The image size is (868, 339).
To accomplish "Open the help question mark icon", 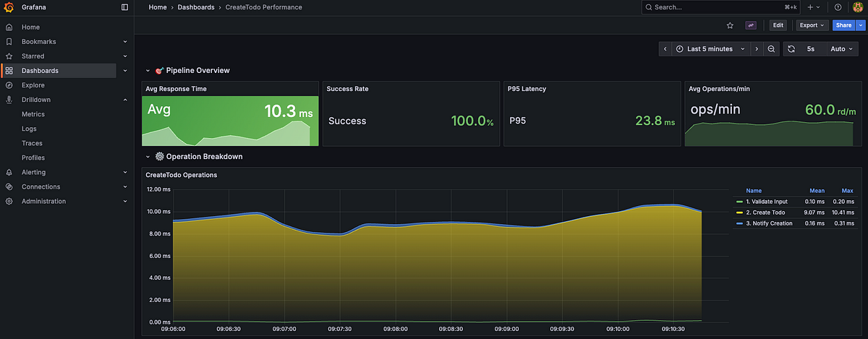I will tap(838, 7).
